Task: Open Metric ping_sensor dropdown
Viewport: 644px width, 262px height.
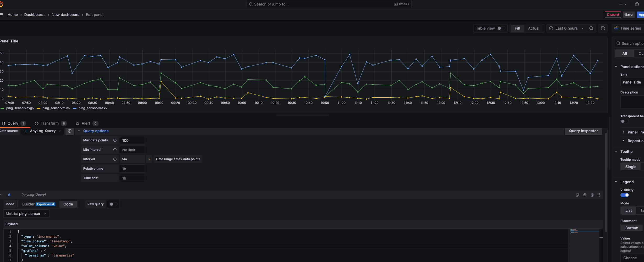Action: pos(26,214)
